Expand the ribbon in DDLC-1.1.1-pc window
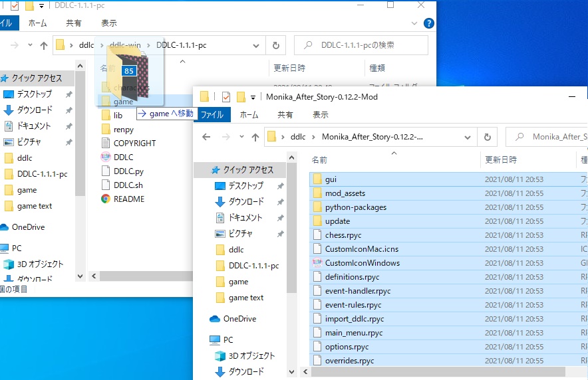The height and width of the screenshot is (380, 588). 414,23
